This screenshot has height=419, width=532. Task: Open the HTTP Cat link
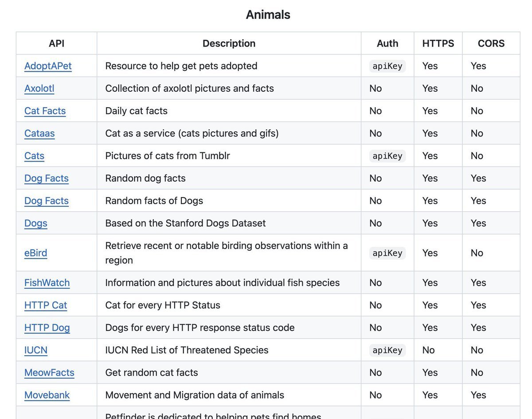tap(46, 305)
